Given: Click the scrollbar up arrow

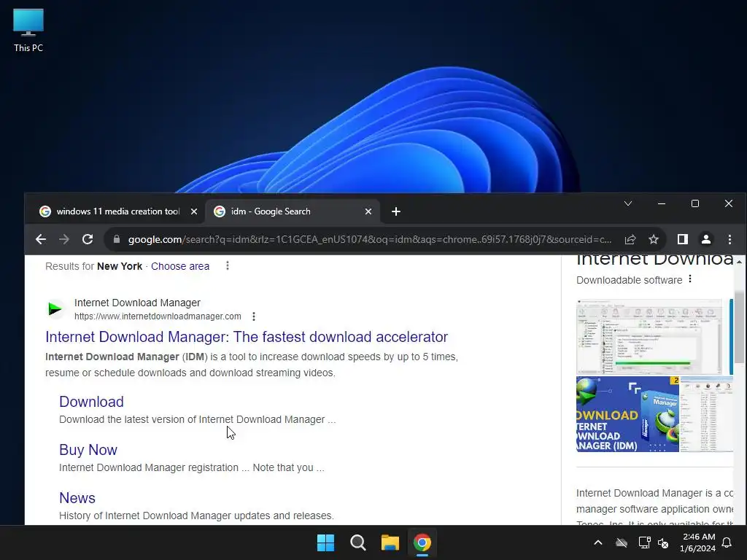Looking at the screenshot, I should [739, 262].
